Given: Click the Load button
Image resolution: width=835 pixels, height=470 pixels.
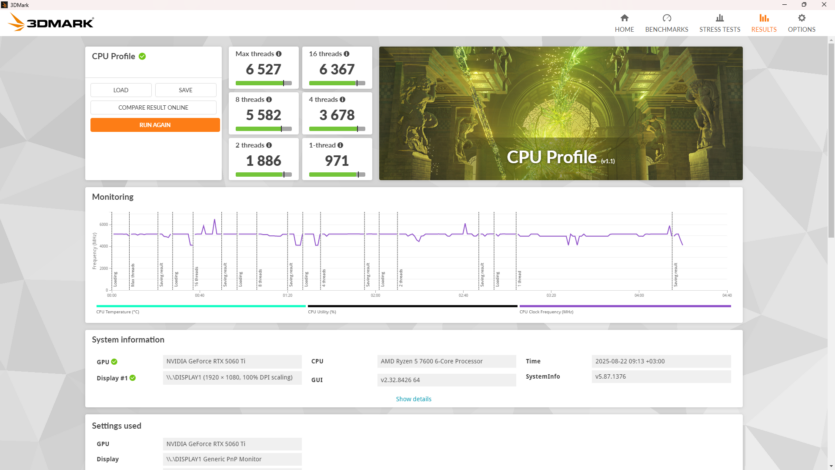Looking at the screenshot, I should coord(121,90).
